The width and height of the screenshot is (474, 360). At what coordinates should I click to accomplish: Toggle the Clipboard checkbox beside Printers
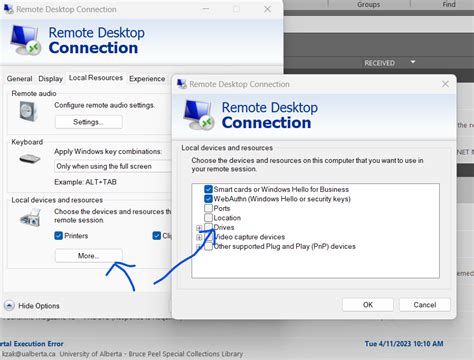[x=156, y=236]
